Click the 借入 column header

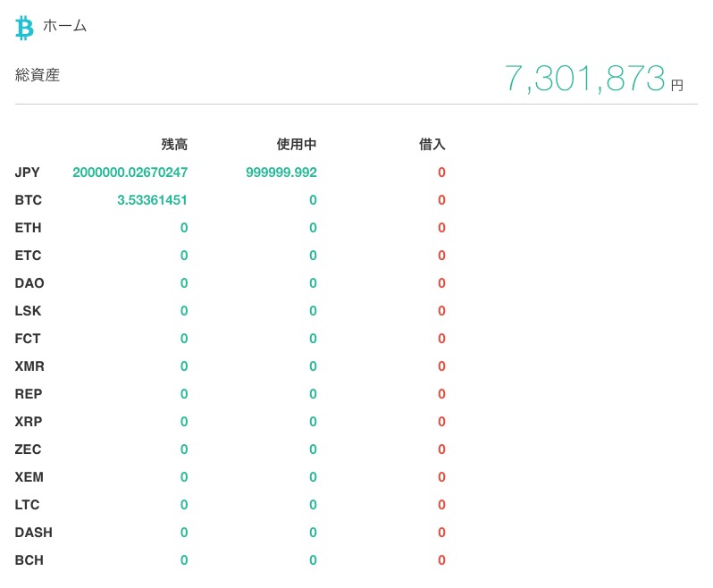point(432,145)
